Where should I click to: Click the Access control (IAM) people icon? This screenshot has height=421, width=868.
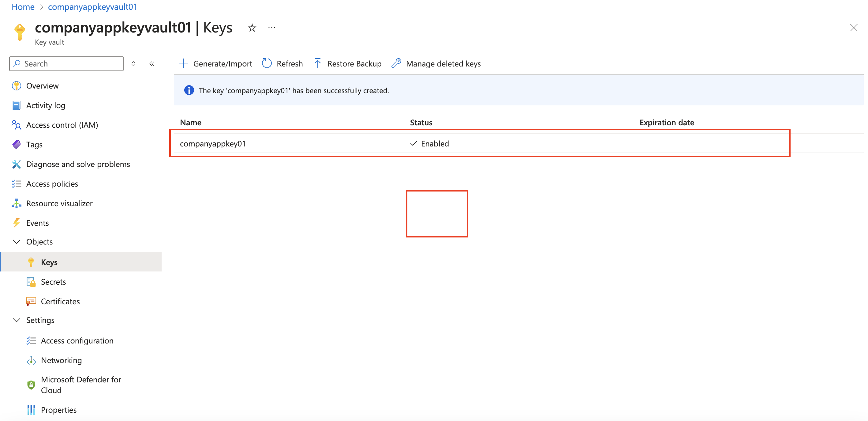[16, 125]
